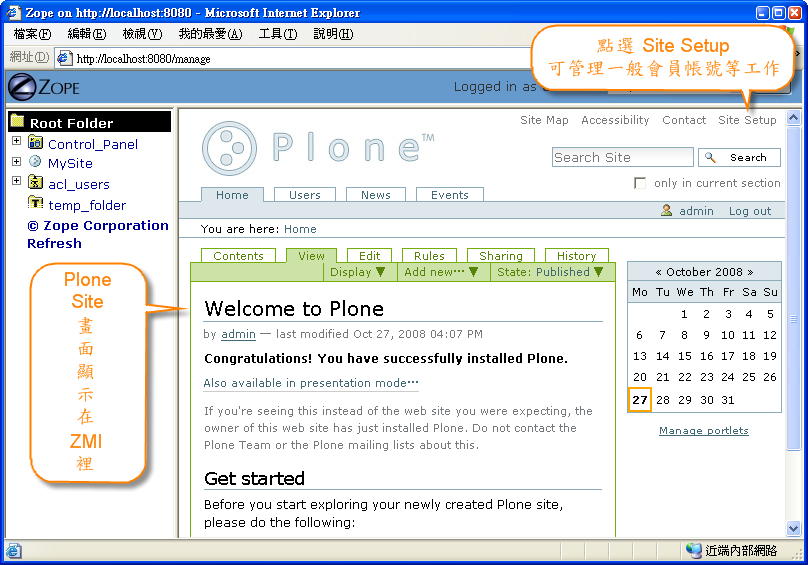Open the History tab

click(576, 256)
